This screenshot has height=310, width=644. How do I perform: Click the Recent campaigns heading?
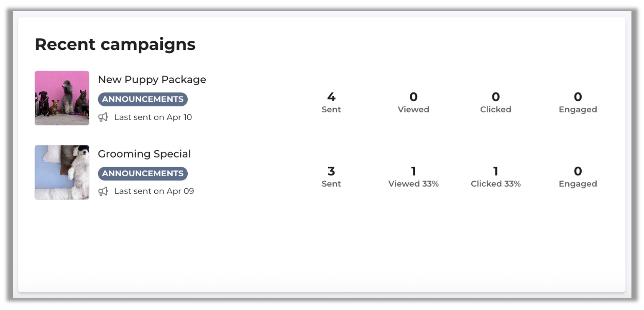tap(115, 44)
